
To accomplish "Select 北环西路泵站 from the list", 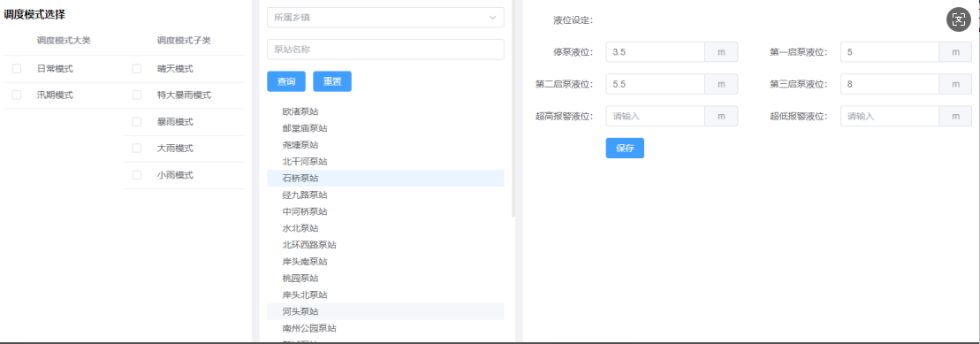I will click(x=385, y=245).
